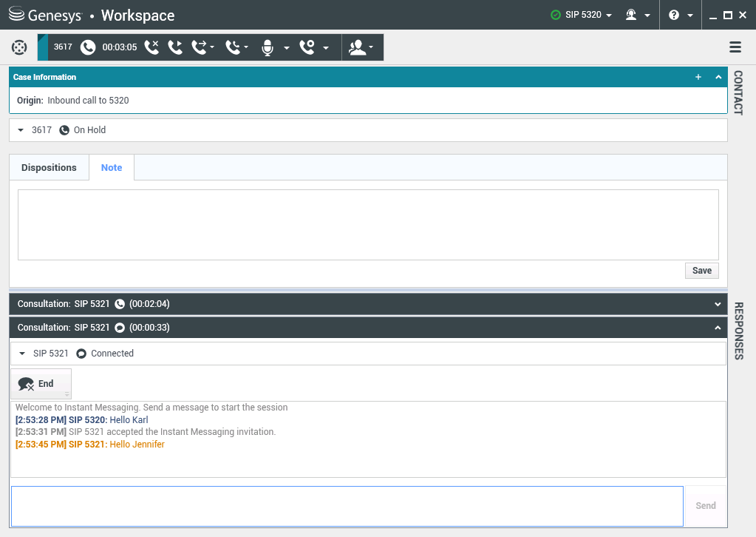Open the RESPONSES side panel
This screenshot has width=756, height=537.
pos(738,331)
